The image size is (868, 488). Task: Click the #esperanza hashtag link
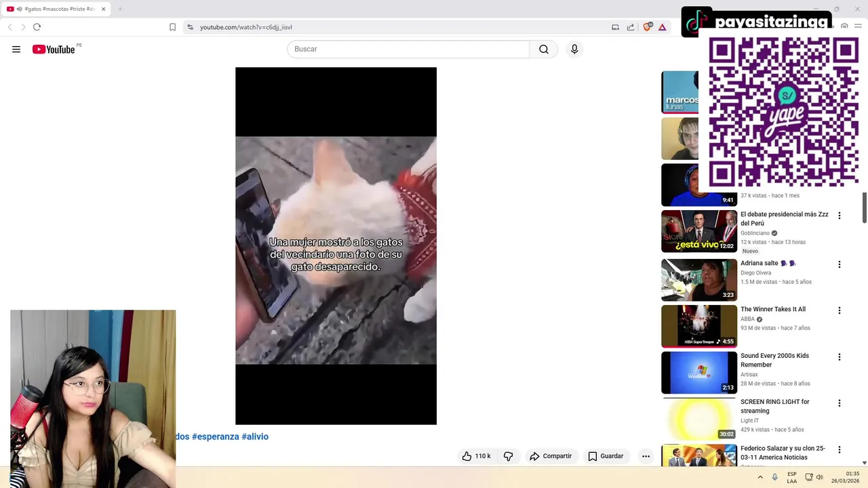(x=215, y=436)
